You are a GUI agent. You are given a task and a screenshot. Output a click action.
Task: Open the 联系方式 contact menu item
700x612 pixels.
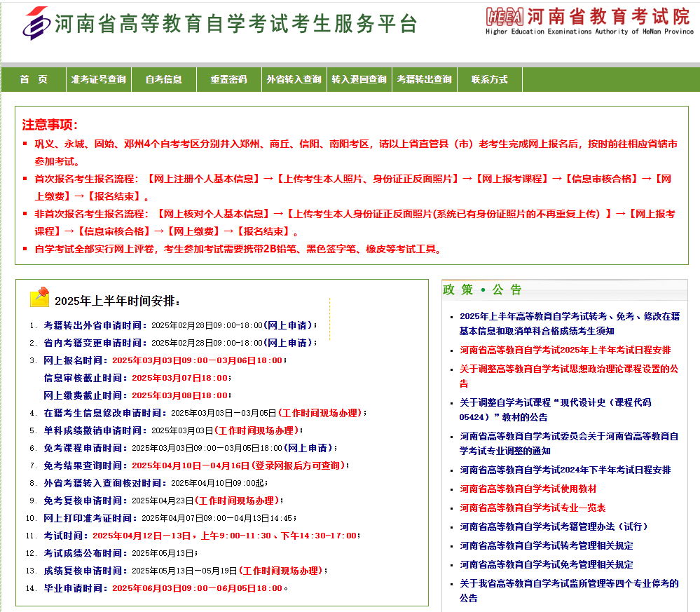(x=490, y=79)
